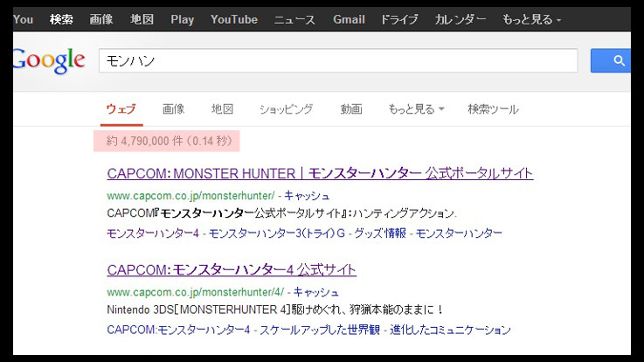This screenshot has height=362, width=644.
Task: Switch to the 動画 results tab
Action: click(x=351, y=109)
